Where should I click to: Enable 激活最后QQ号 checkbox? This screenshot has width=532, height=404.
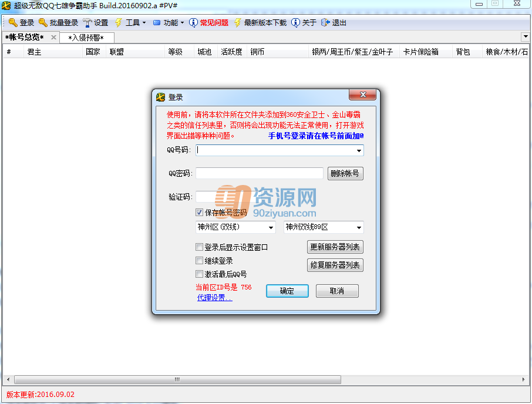200,274
